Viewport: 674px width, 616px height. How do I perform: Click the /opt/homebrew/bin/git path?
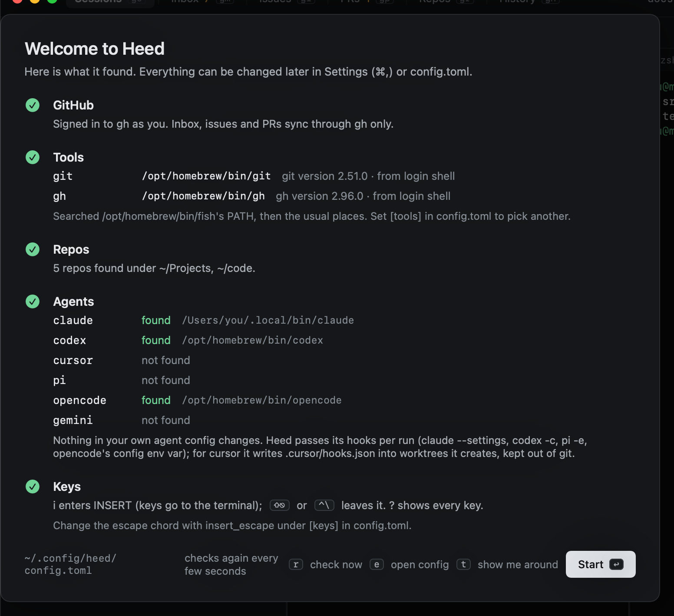pyautogui.click(x=206, y=176)
